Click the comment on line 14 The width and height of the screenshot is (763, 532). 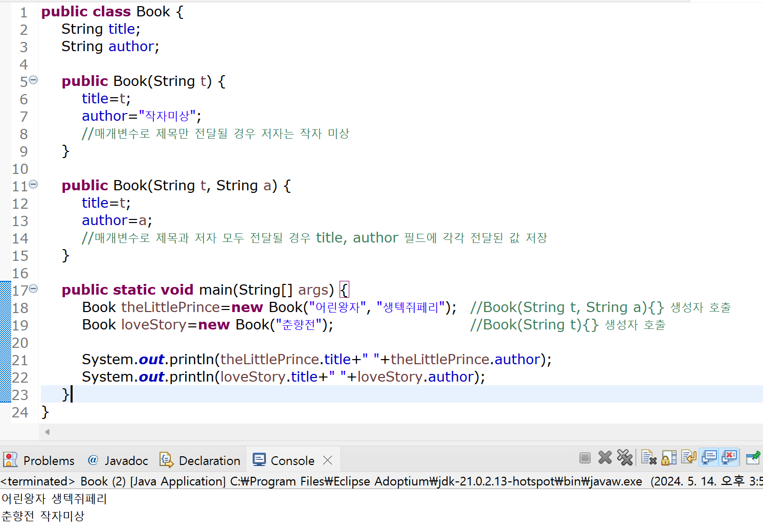315,238
